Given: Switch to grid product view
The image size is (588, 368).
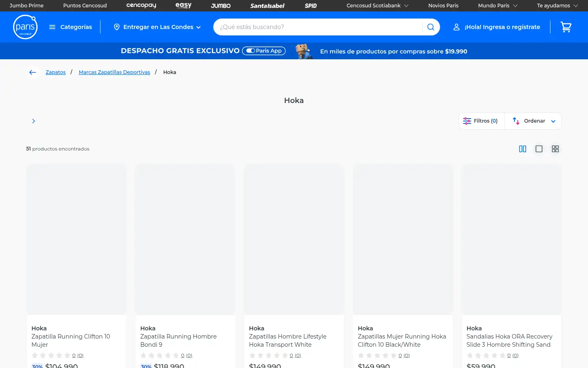Looking at the screenshot, I should pyautogui.click(x=555, y=149).
